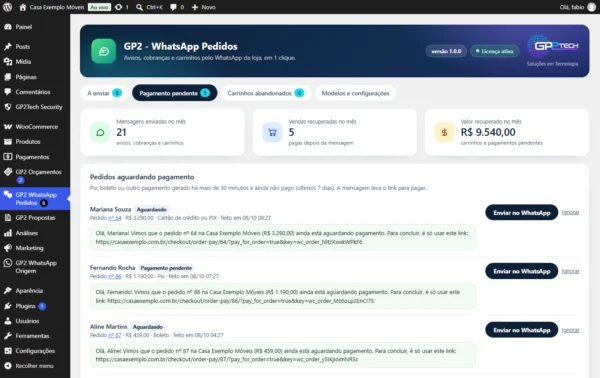
Task: Open the Painel dashboard icon
Action: pyautogui.click(x=8, y=27)
